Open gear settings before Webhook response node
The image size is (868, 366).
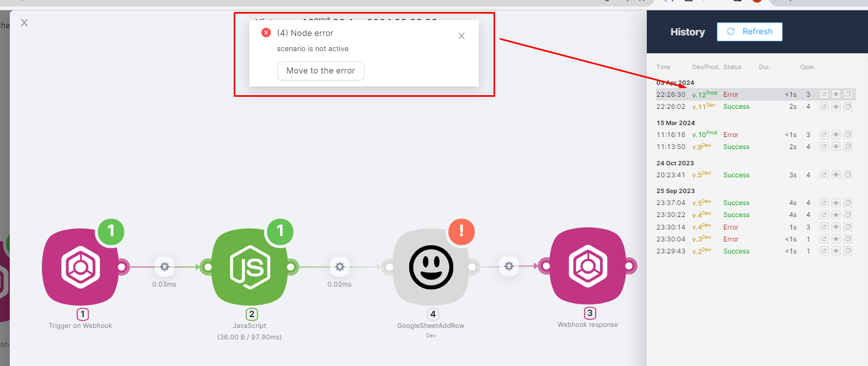click(509, 266)
